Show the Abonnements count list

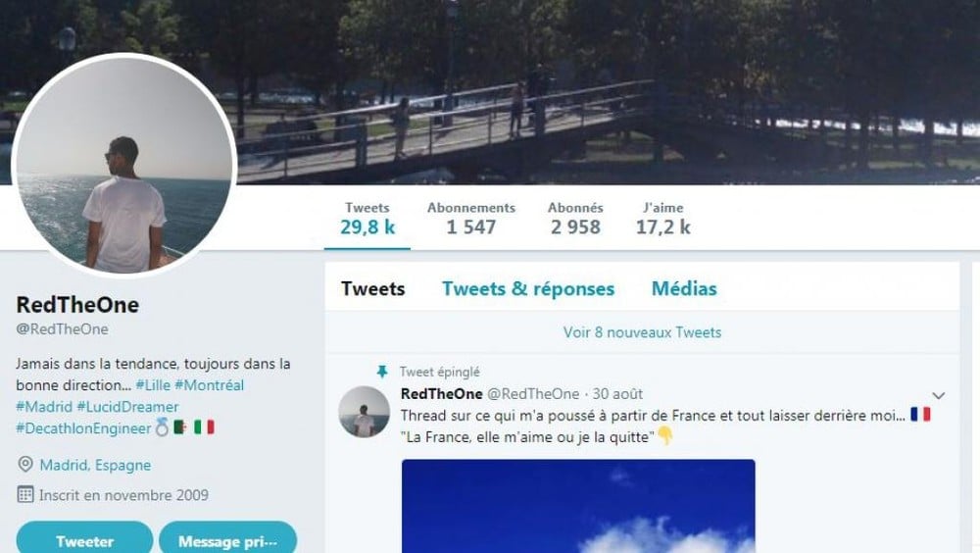pyautogui.click(x=471, y=219)
